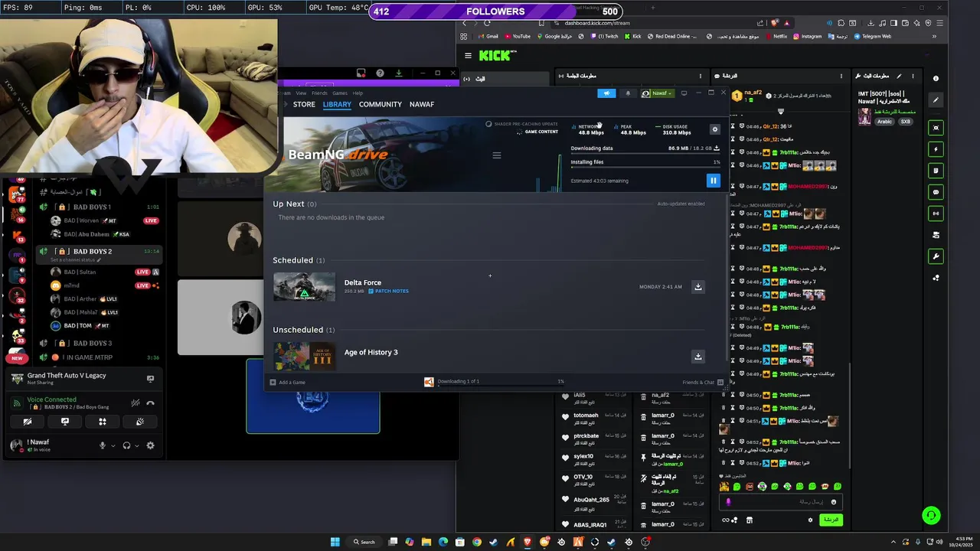Open Delta Force PATCH NOTES link
The height and width of the screenshot is (551, 980).
(388, 291)
